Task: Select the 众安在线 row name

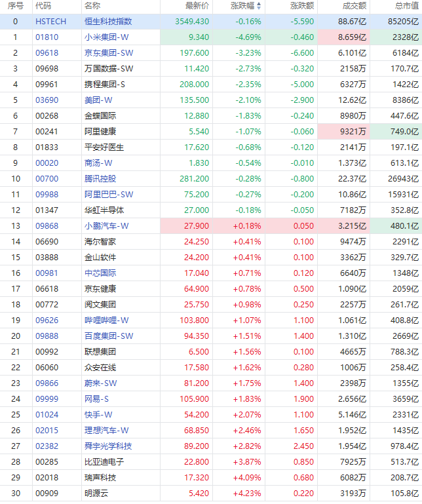Action: [100, 368]
